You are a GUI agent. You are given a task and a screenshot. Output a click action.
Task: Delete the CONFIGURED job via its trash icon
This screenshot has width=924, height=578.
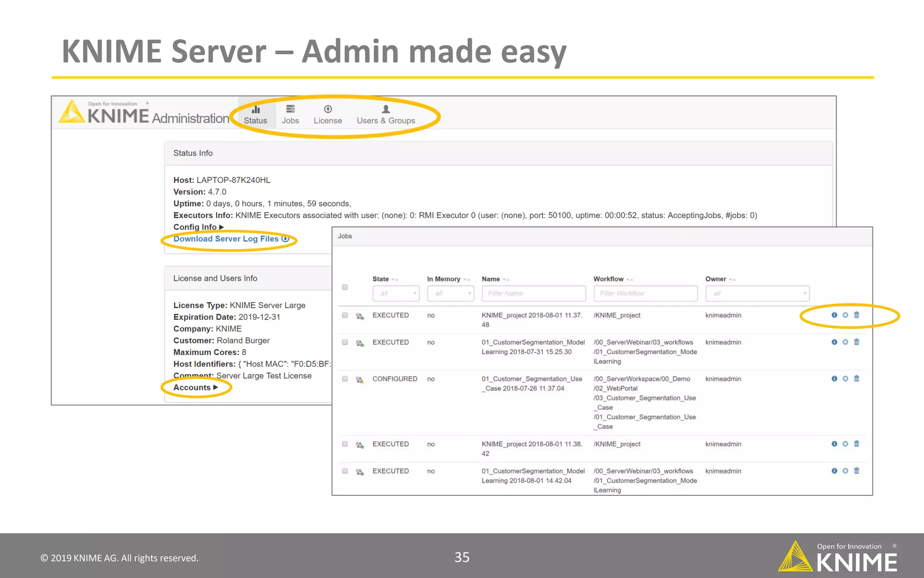856,378
